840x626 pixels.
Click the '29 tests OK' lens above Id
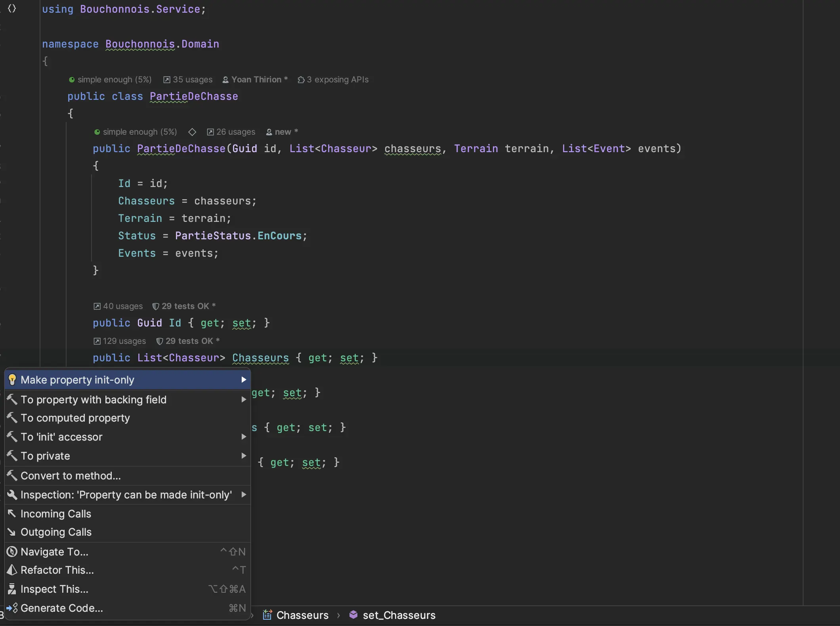click(x=185, y=306)
